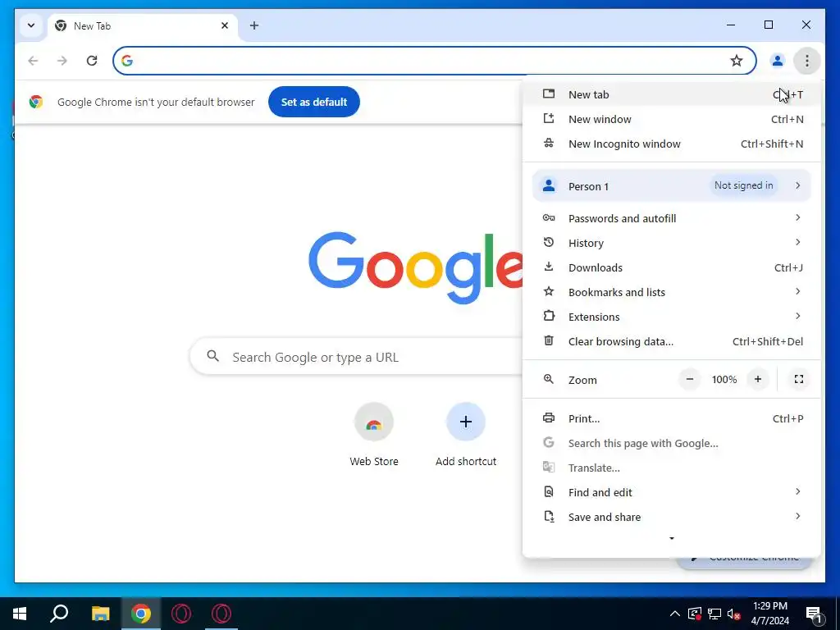Click the Downloads arrow icon
Screen dimensions: 840x630
point(549,267)
